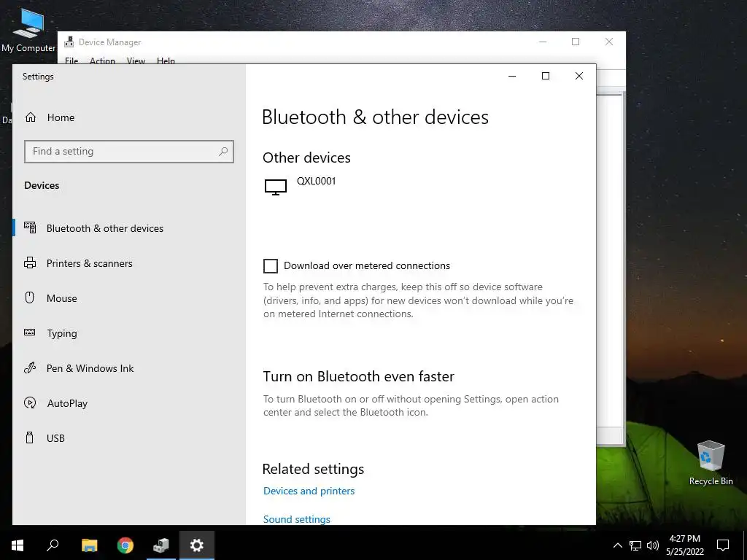Click the volume tray icon
Image resolution: width=747 pixels, height=560 pixels.
pyautogui.click(x=653, y=545)
